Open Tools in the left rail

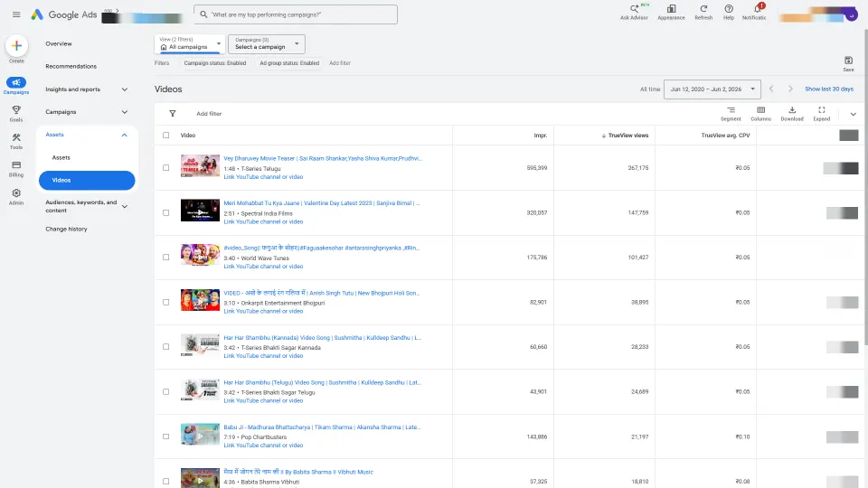pos(16,141)
